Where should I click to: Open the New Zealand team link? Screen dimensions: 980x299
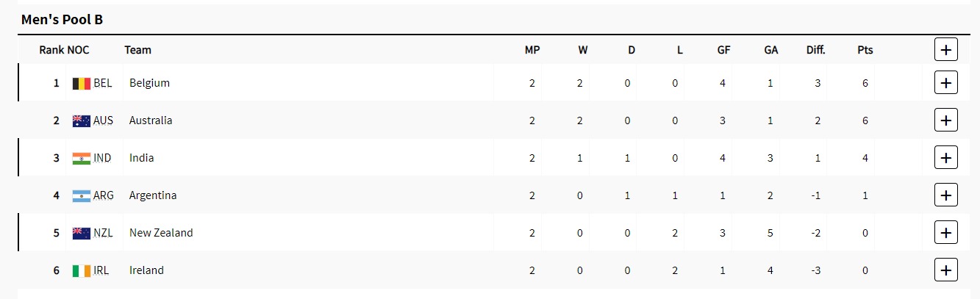point(161,233)
